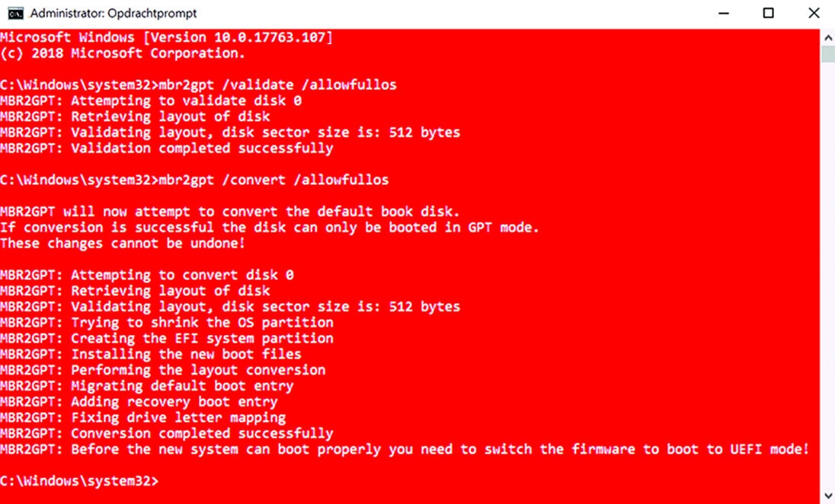835x504 pixels.
Task: Click the UEFI mode firmware notice line
Action: click(404, 449)
